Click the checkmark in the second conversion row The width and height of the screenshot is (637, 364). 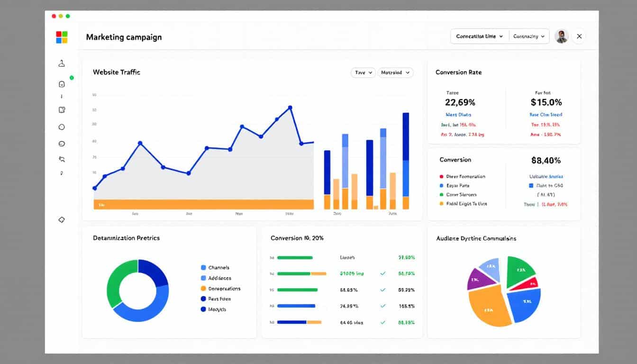coord(382,273)
